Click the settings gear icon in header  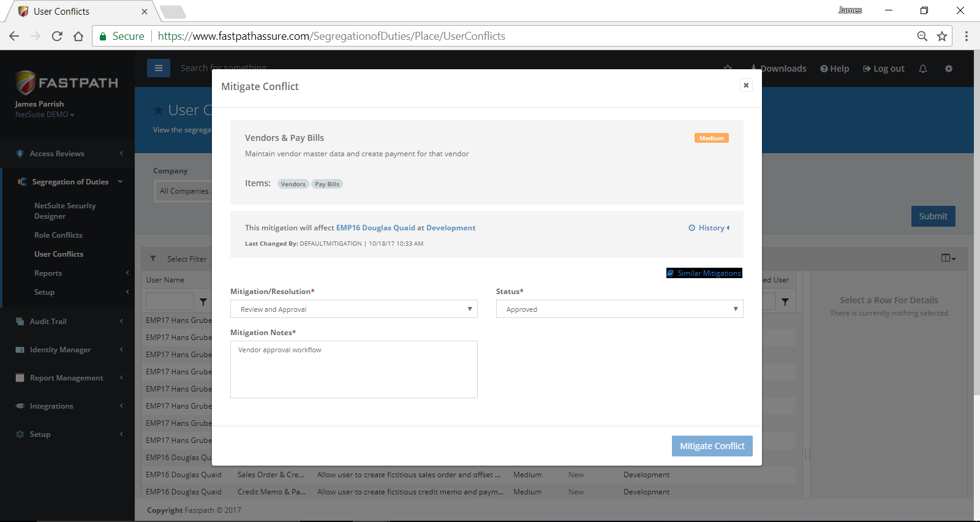tap(948, 69)
